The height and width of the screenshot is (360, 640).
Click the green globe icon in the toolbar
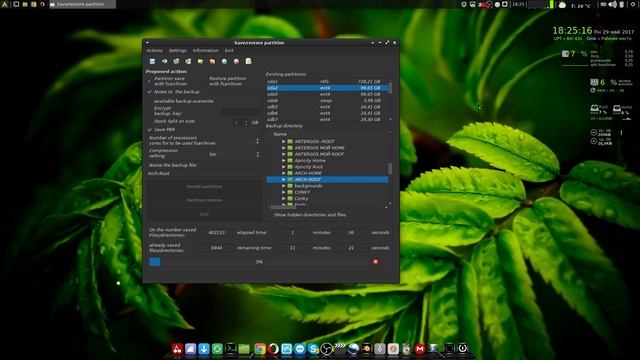pyautogui.click(x=224, y=61)
